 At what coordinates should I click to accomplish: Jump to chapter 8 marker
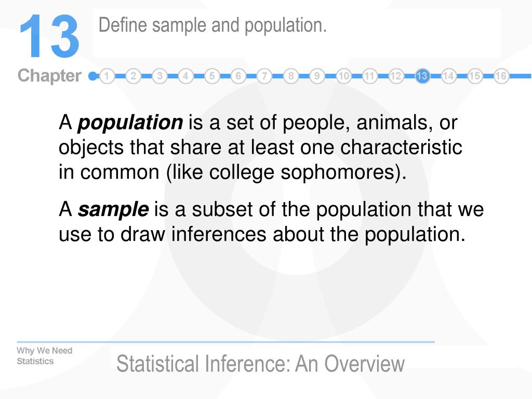click(291, 76)
